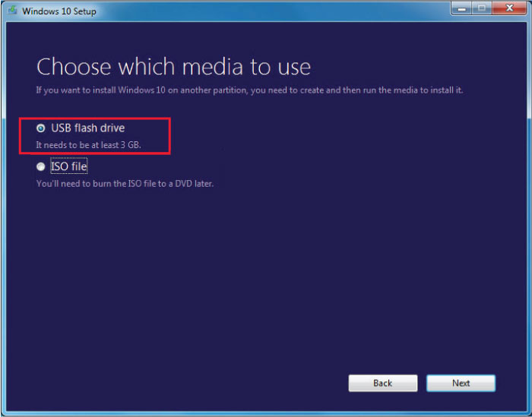The height and width of the screenshot is (417, 532).
Task: Click the Next button
Action: click(x=461, y=383)
